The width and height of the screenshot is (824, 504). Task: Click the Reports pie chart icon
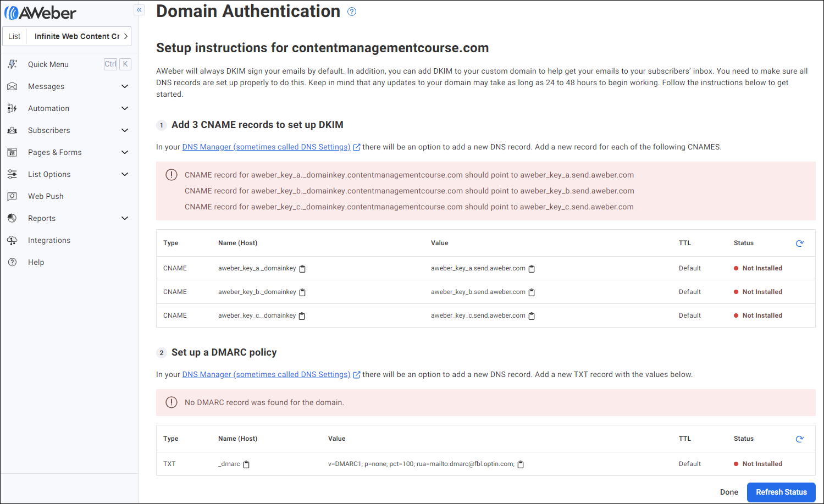click(12, 218)
